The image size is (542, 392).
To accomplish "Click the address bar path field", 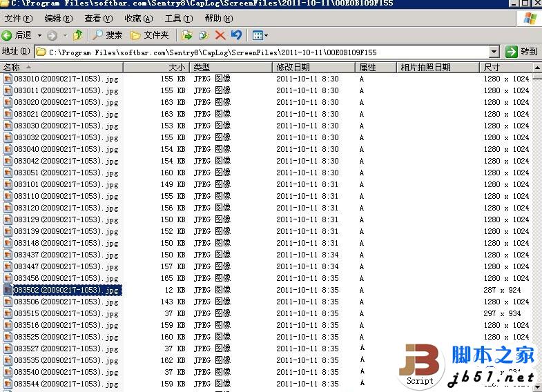I will point(262,52).
